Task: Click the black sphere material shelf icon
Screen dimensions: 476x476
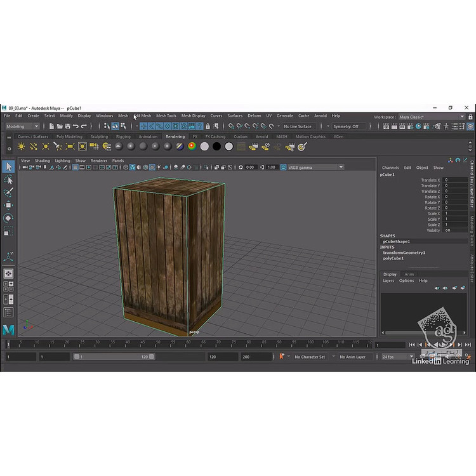Action: point(217,147)
